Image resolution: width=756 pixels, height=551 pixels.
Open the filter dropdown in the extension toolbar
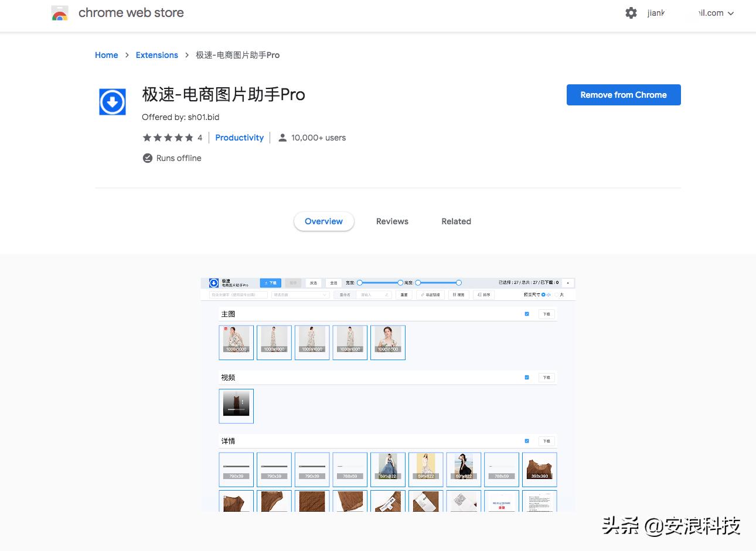point(300,295)
